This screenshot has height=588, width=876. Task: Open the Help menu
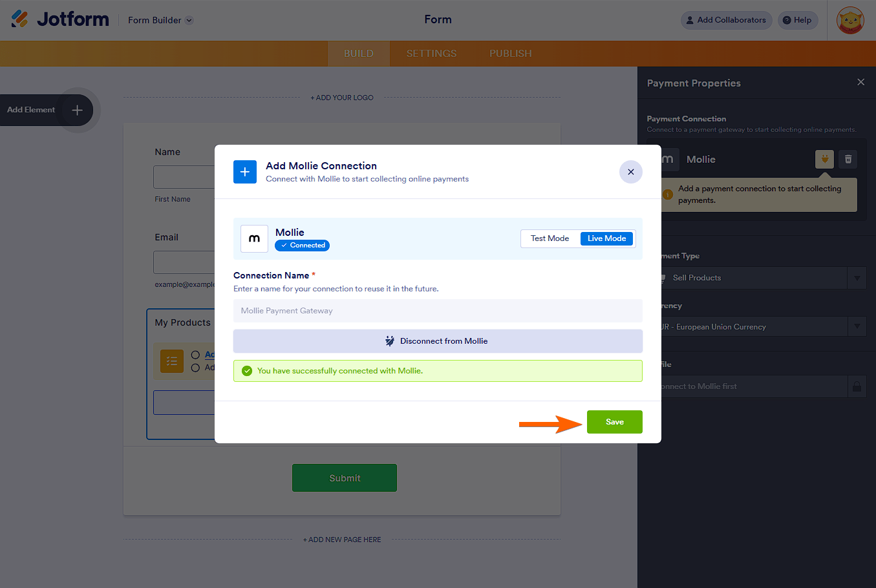click(798, 20)
